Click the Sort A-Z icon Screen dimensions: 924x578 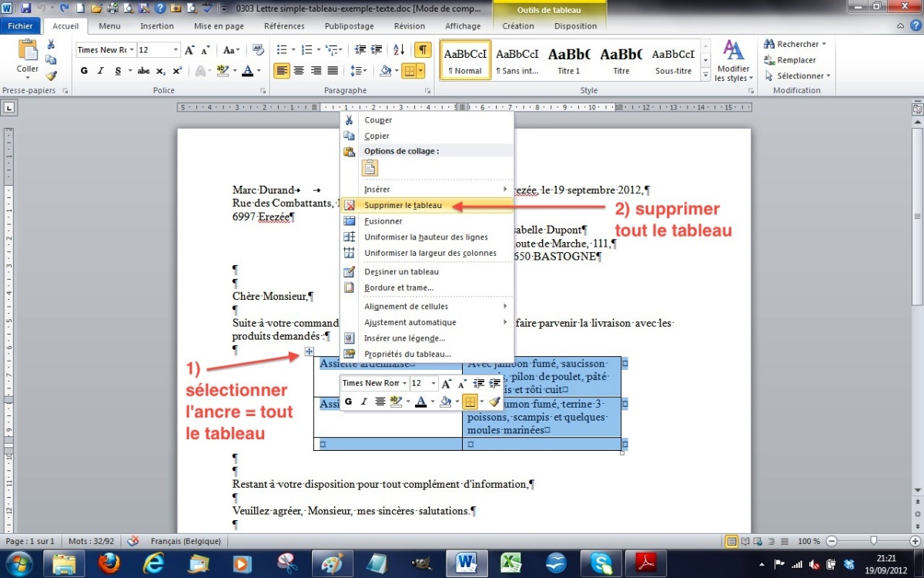pos(399,50)
